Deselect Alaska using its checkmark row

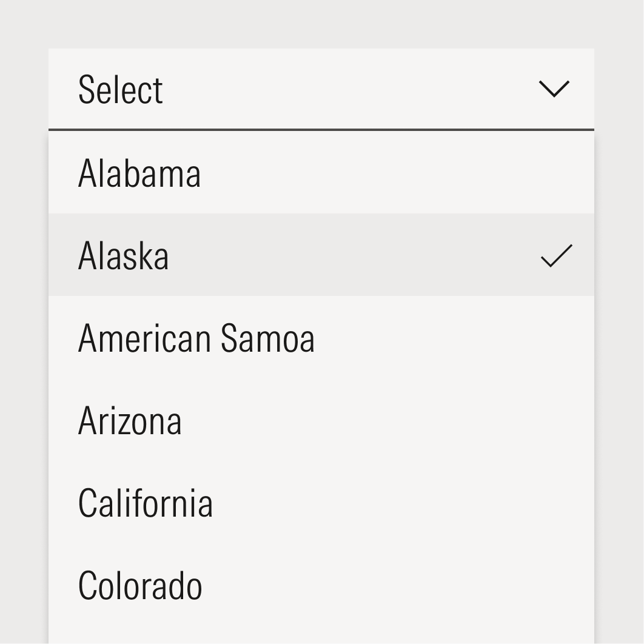321,255
